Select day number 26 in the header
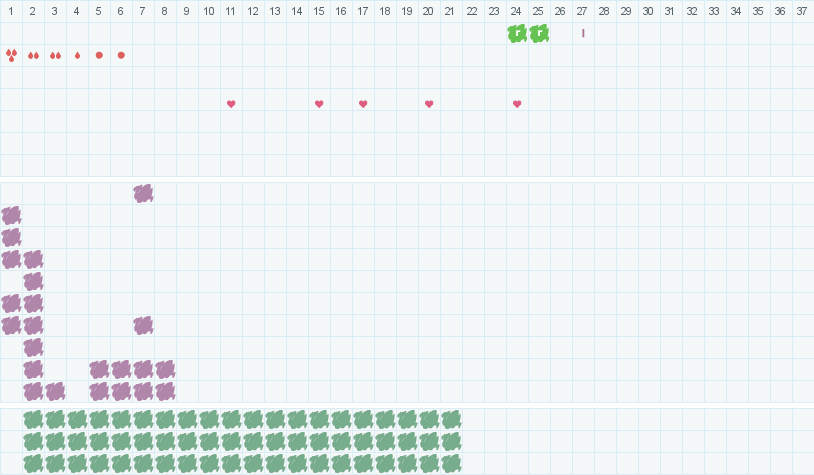814x475 pixels. (560, 11)
